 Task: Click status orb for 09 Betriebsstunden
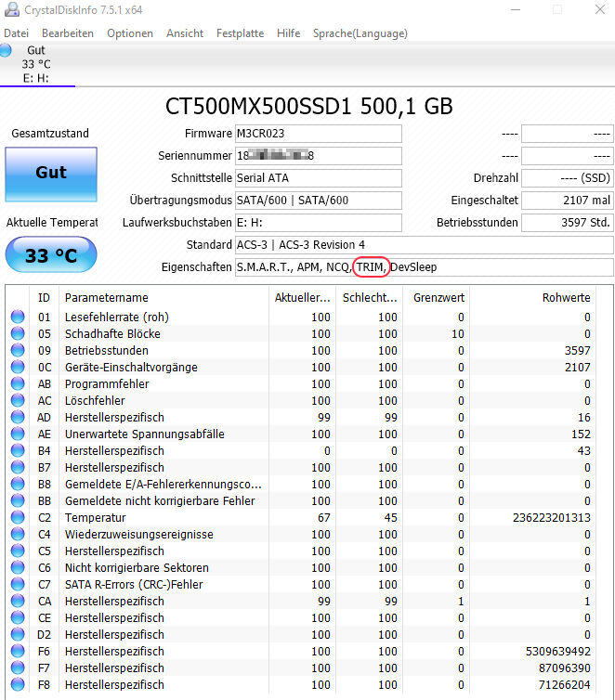[x=18, y=350]
